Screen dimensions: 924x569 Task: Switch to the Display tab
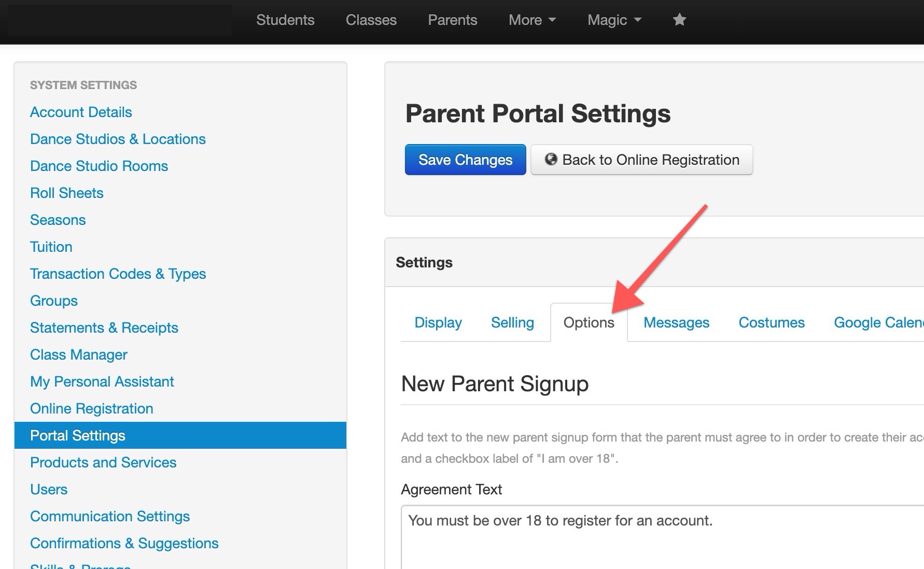click(x=438, y=322)
